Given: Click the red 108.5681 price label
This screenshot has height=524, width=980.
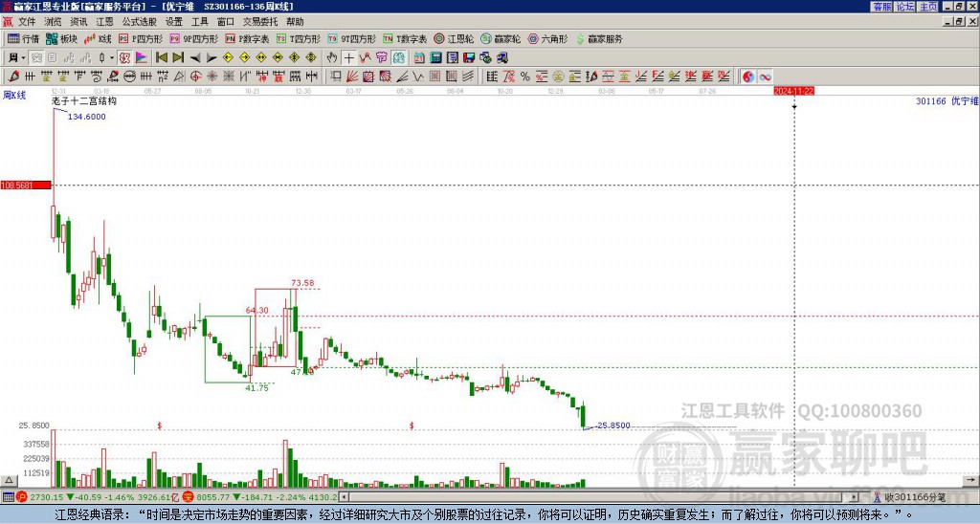Looking at the screenshot, I should pos(26,186).
